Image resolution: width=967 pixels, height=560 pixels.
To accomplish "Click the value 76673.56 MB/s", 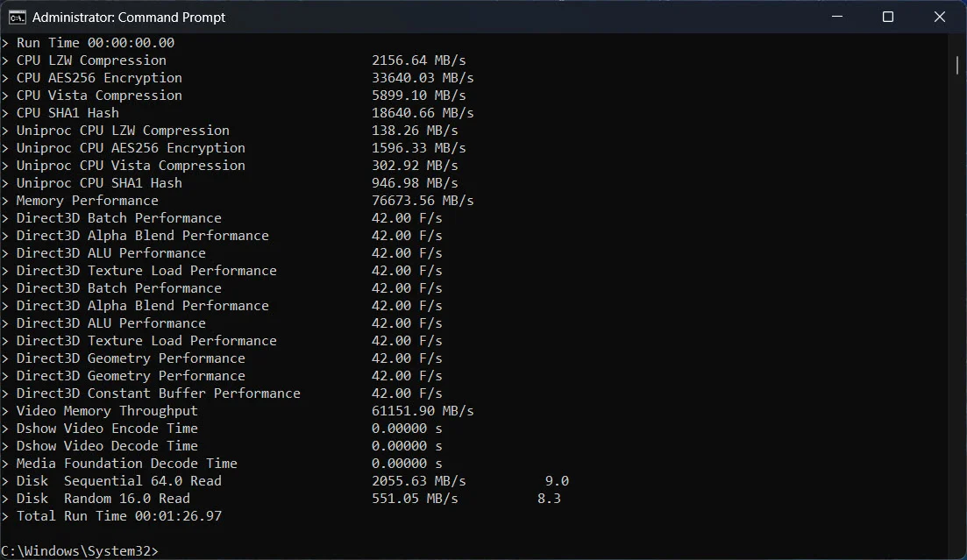I will tap(423, 201).
